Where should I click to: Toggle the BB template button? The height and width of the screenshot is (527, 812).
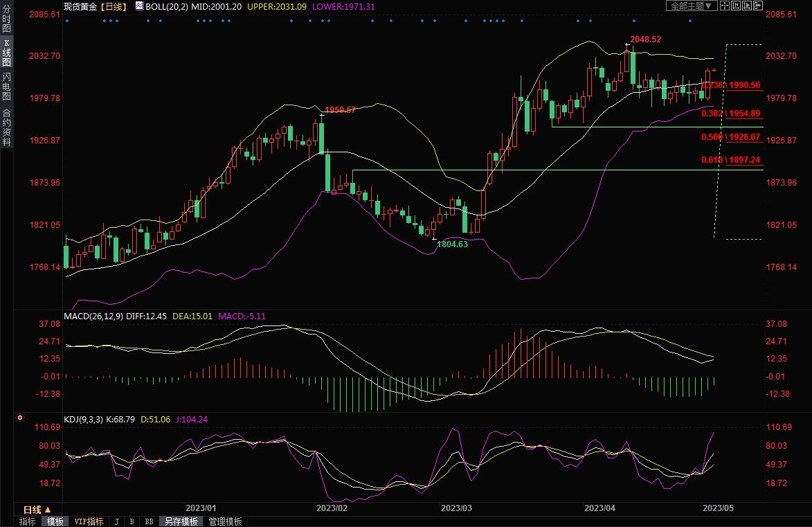click(149, 521)
